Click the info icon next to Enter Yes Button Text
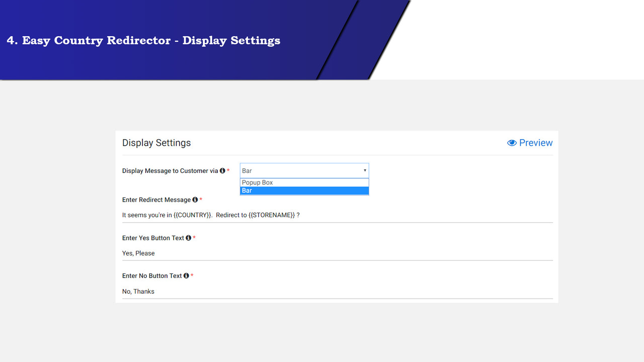 pyautogui.click(x=189, y=238)
